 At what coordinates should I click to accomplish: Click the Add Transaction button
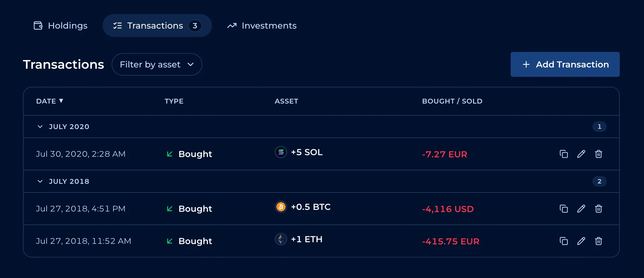tap(565, 64)
